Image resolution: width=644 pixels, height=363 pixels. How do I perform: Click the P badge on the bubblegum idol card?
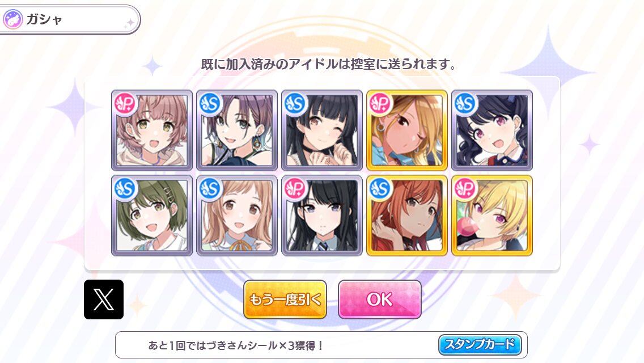click(x=465, y=188)
